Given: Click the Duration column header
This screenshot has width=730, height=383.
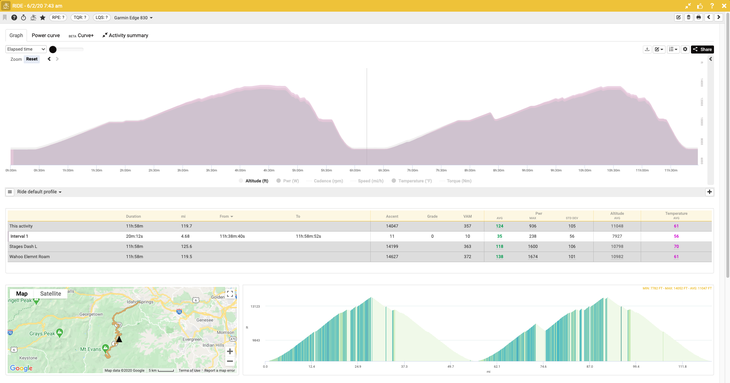Looking at the screenshot, I should tap(133, 216).
